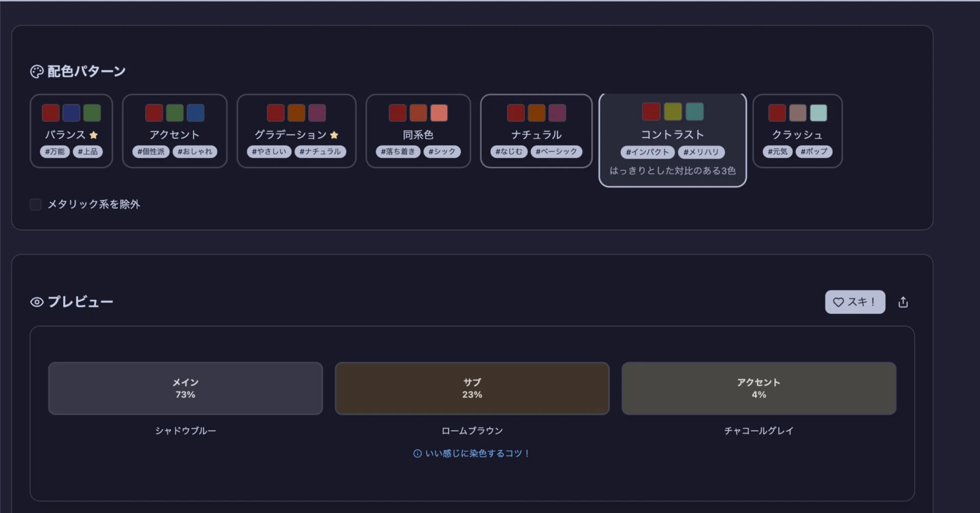Click the ロームブラウン color name
The width and height of the screenshot is (980, 513).
click(472, 431)
